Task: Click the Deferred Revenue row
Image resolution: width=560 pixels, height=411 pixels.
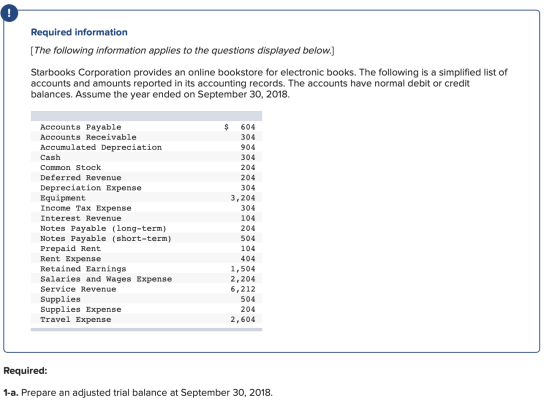Action: click(x=146, y=177)
